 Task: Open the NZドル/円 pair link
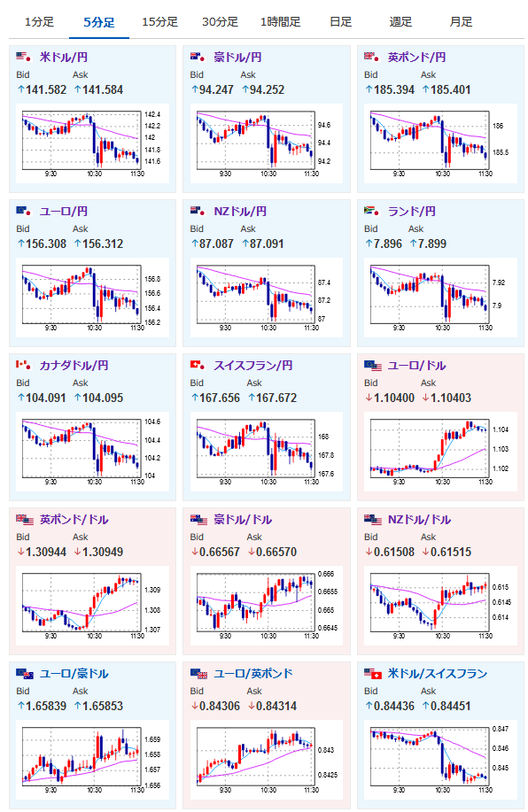(240, 212)
